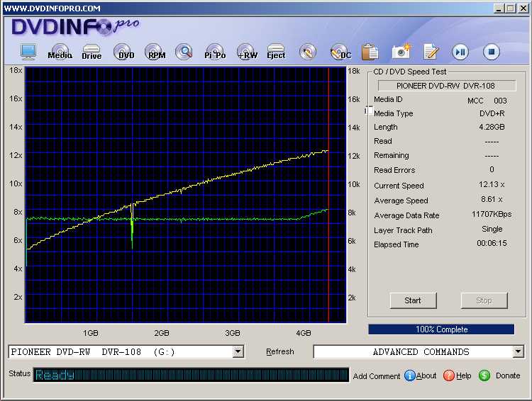Click the Refresh drives button
The height and width of the screenshot is (401, 532).
tap(280, 352)
